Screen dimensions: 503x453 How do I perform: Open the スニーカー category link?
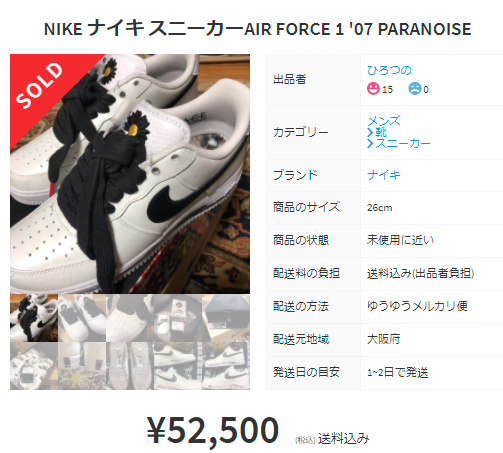point(403,144)
